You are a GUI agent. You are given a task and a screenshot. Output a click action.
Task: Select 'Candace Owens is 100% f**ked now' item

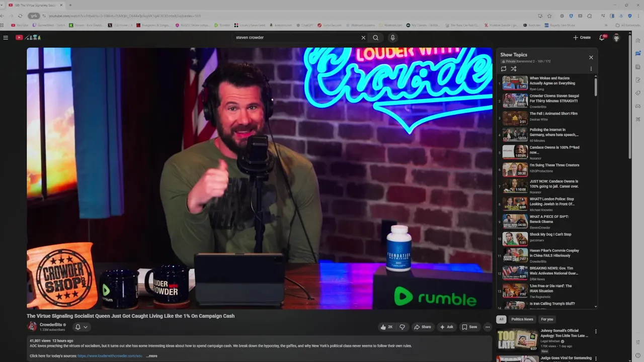(546, 152)
